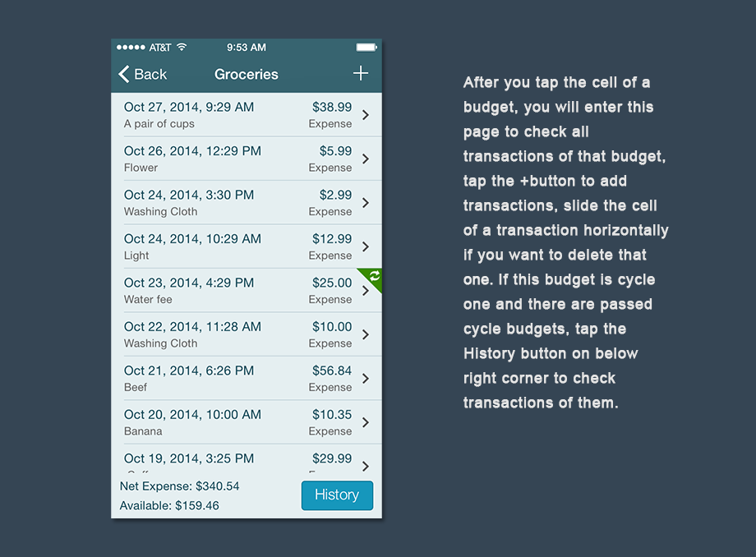756x557 pixels.
Task: Tap the Wi-Fi icon in status bar
Action: (x=182, y=48)
